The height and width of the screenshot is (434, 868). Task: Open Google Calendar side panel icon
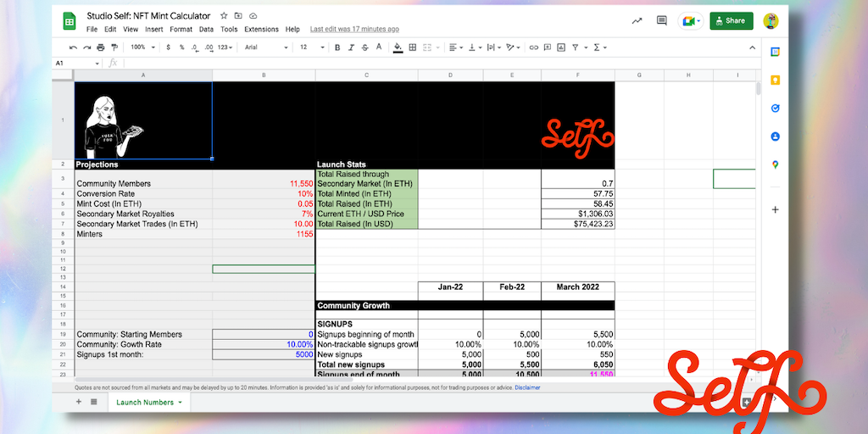(775, 52)
